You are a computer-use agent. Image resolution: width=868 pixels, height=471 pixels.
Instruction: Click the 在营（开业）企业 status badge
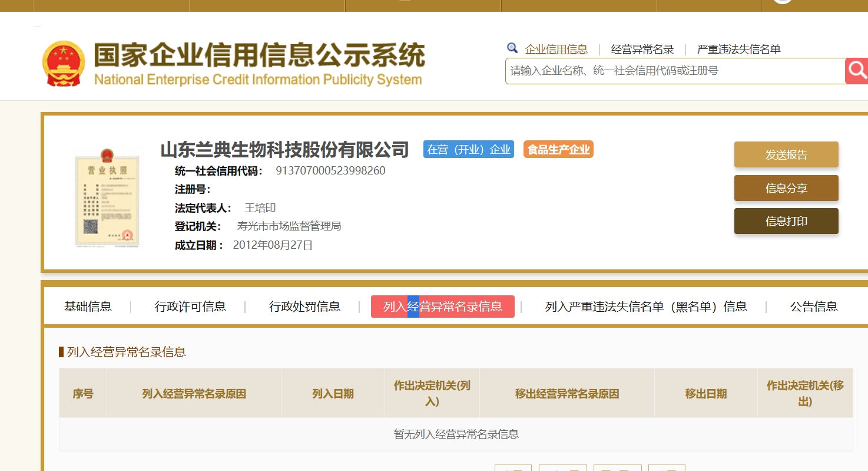coord(469,149)
